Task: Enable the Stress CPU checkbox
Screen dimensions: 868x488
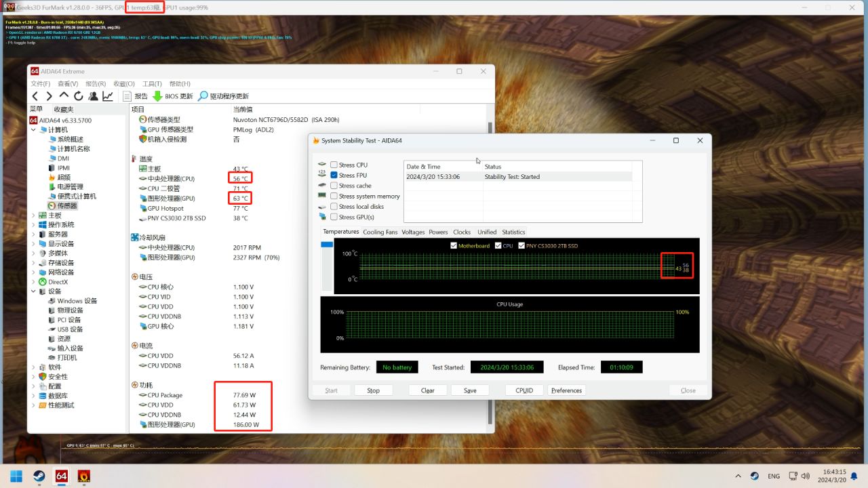Action: coord(334,165)
